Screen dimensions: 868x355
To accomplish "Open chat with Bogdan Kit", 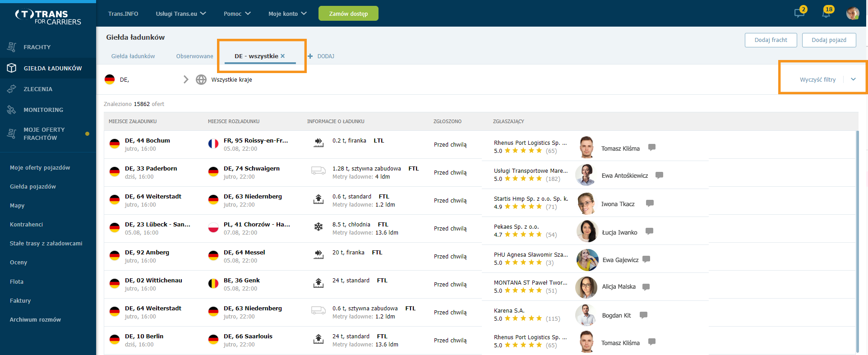I will (644, 315).
